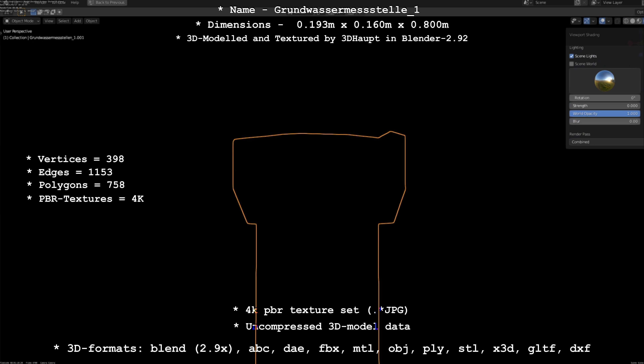Toggle the viewport overlays button
This screenshot has height=364, width=644.
point(602,21)
